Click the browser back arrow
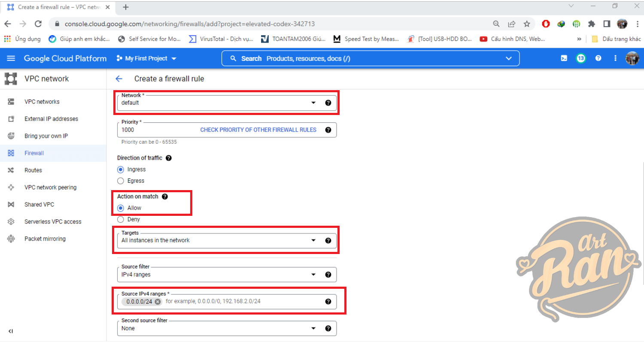The width and height of the screenshot is (644, 342). (8, 24)
